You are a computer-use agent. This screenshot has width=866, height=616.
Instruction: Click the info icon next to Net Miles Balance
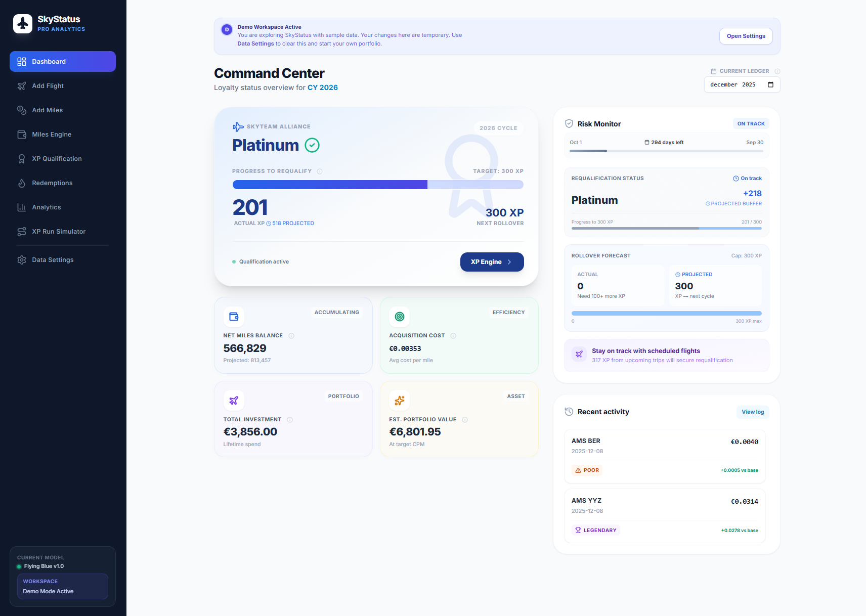(x=291, y=336)
